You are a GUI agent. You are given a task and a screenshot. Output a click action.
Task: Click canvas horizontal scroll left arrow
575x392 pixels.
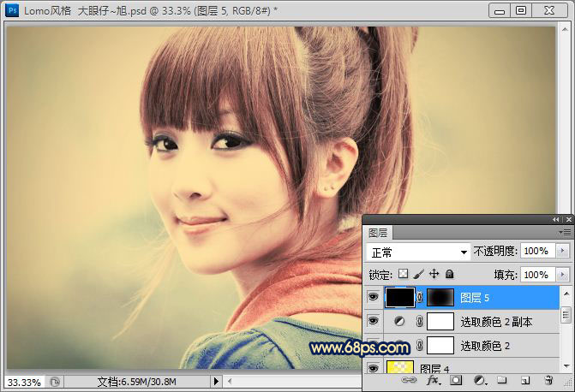coord(230,382)
